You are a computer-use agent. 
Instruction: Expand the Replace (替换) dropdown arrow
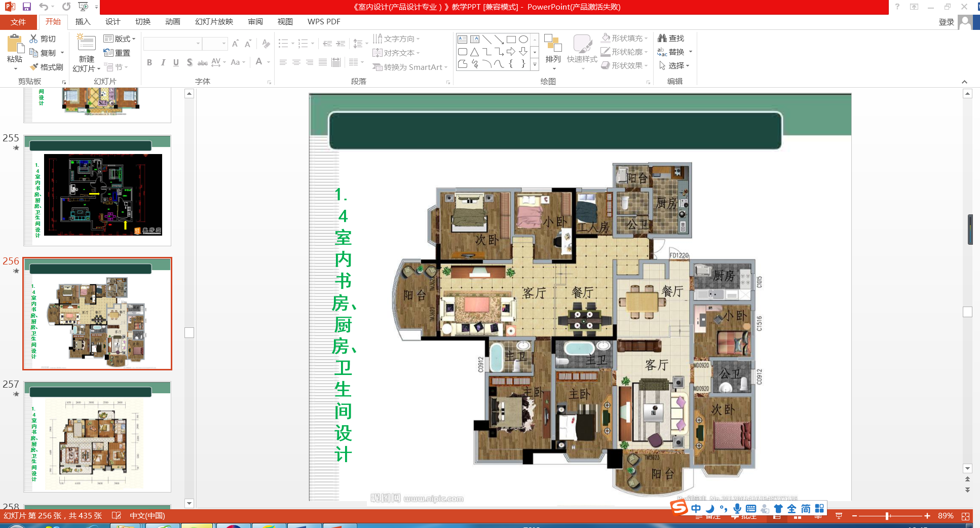690,52
